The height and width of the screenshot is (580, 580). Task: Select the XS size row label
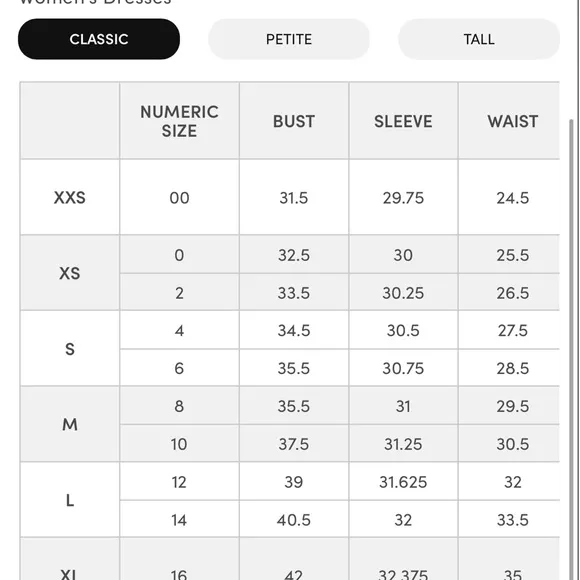click(x=70, y=273)
